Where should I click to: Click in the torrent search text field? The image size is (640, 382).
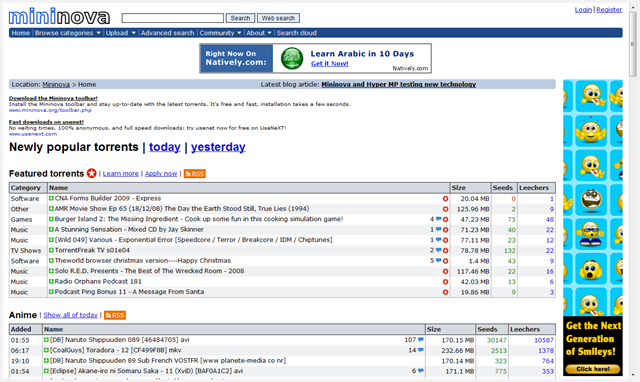click(x=173, y=18)
